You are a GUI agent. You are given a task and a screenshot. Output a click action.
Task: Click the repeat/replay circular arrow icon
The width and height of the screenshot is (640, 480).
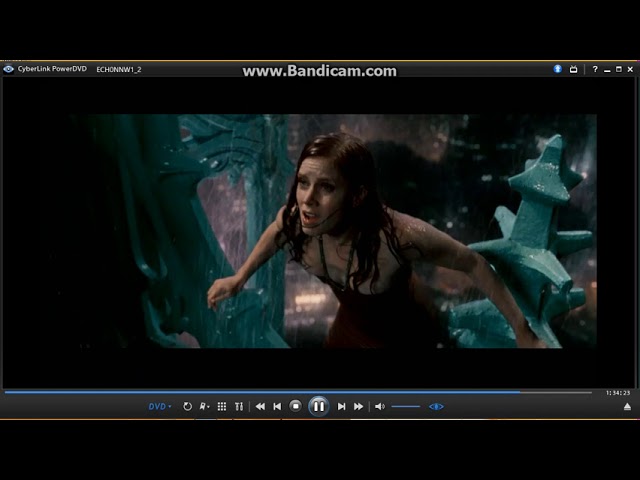[x=187, y=407]
